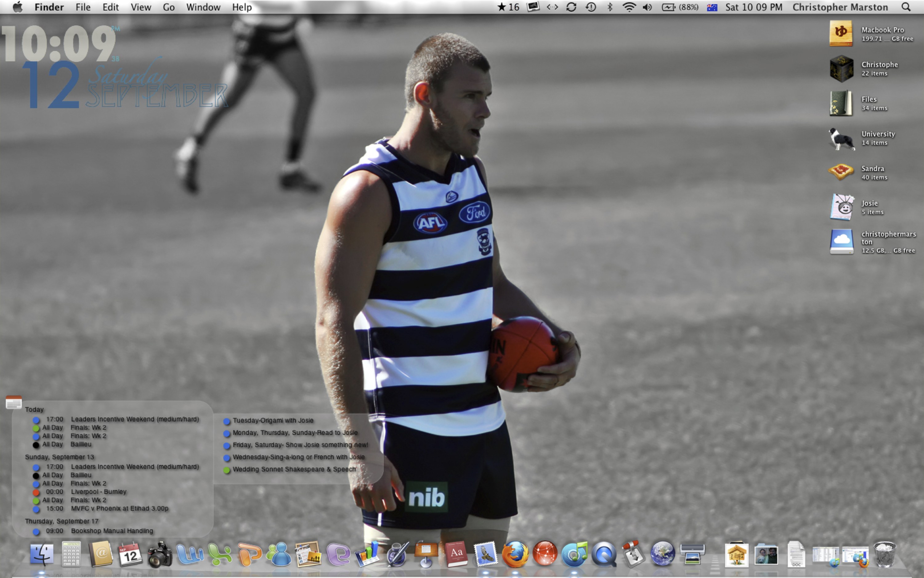Viewport: 924px width, 578px height.
Task: Open the Earth globe Dock icon
Action: coord(663,554)
